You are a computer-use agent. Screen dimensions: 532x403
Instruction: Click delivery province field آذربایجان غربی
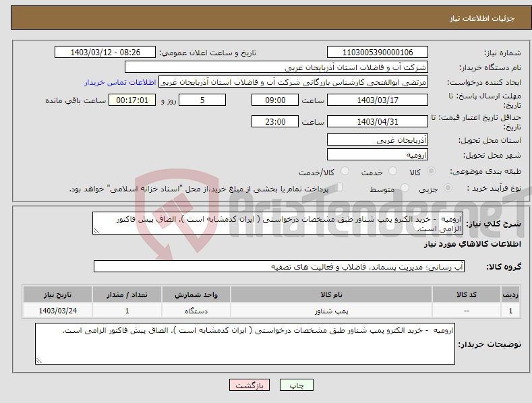click(378, 139)
